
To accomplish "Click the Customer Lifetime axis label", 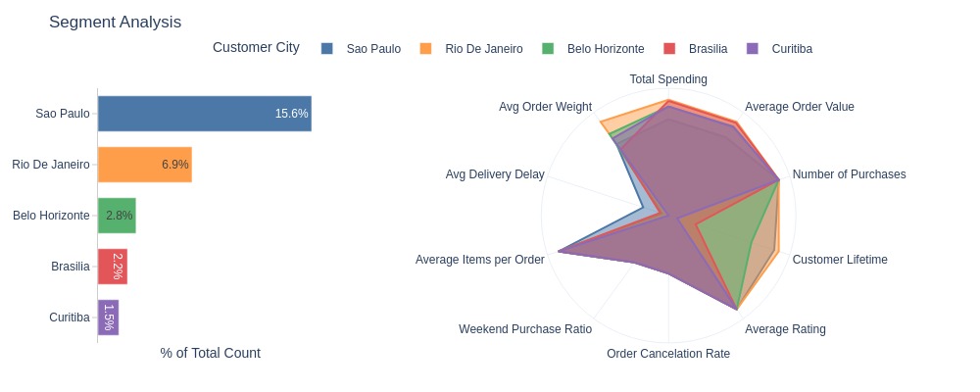I will point(840,260).
